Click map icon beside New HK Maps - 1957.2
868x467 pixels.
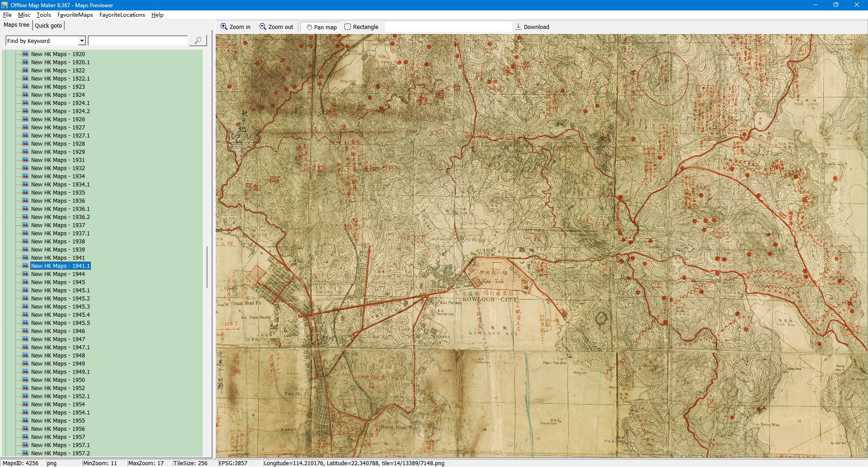25,453
